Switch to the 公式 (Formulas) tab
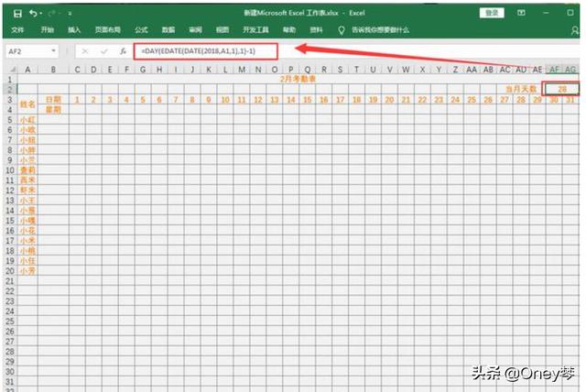 pyautogui.click(x=141, y=30)
